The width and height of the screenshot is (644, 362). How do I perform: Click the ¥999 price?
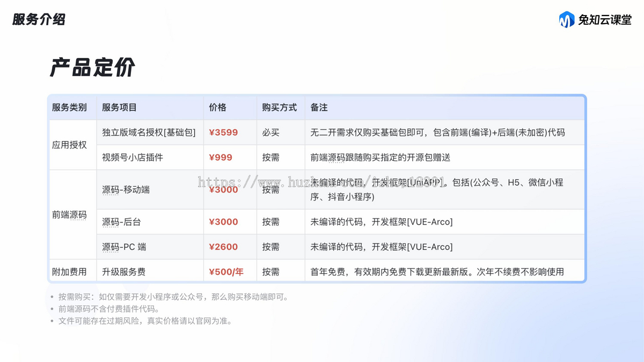click(221, 158)
